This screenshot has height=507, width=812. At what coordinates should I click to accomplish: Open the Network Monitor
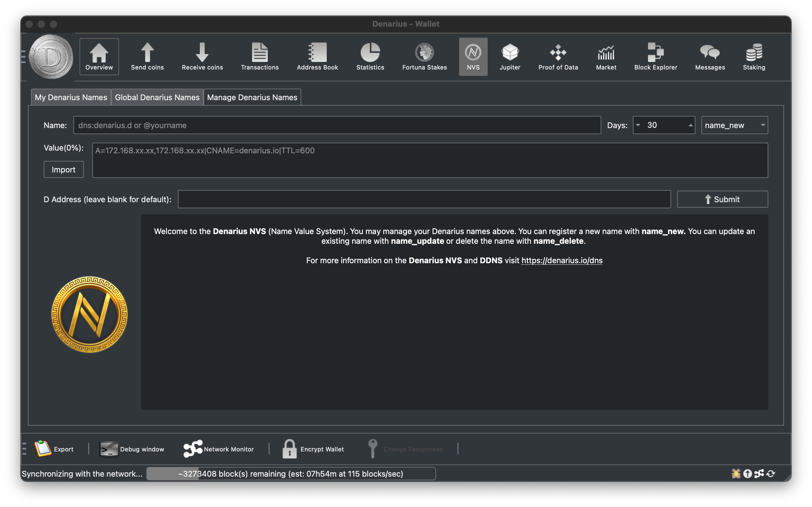(x=219, y=449)
